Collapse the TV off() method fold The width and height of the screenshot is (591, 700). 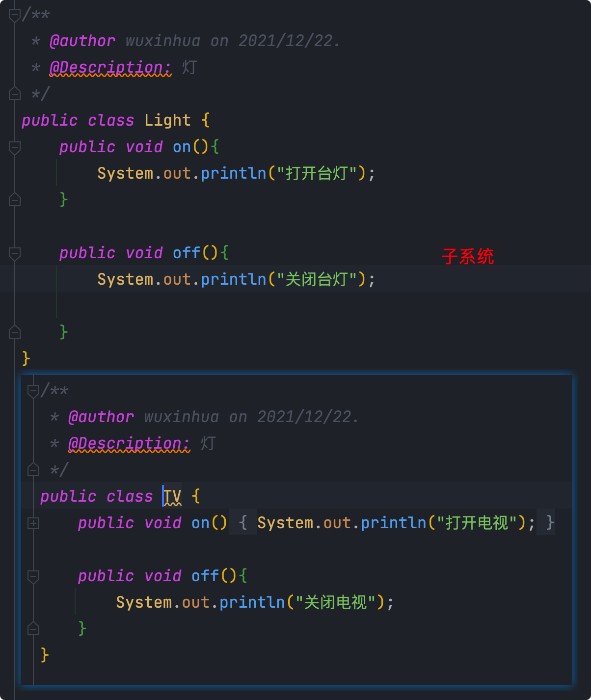(33, 576)
